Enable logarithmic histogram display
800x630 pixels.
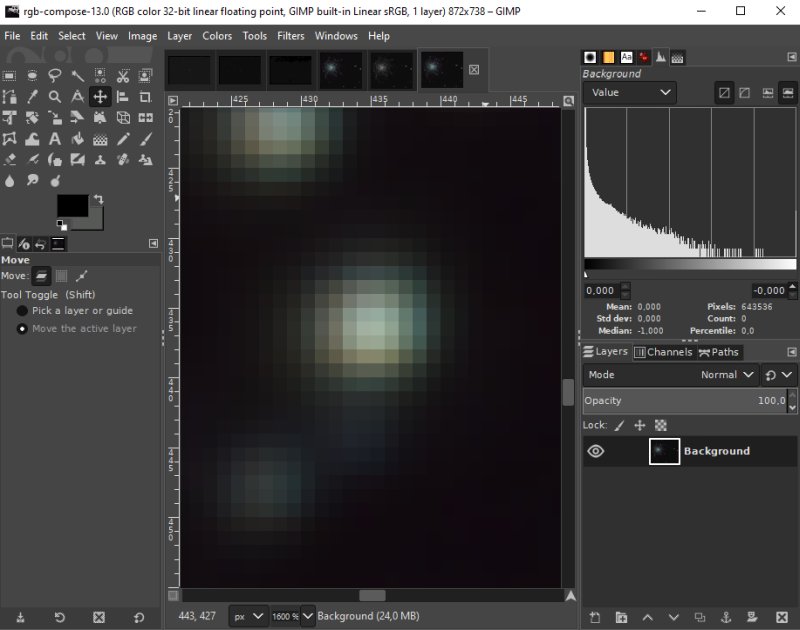tap(745, 93)
